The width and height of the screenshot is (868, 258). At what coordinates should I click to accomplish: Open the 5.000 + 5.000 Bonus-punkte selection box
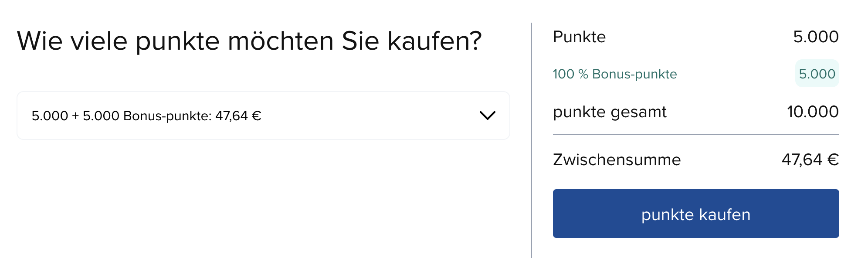[x=263, y=115]
